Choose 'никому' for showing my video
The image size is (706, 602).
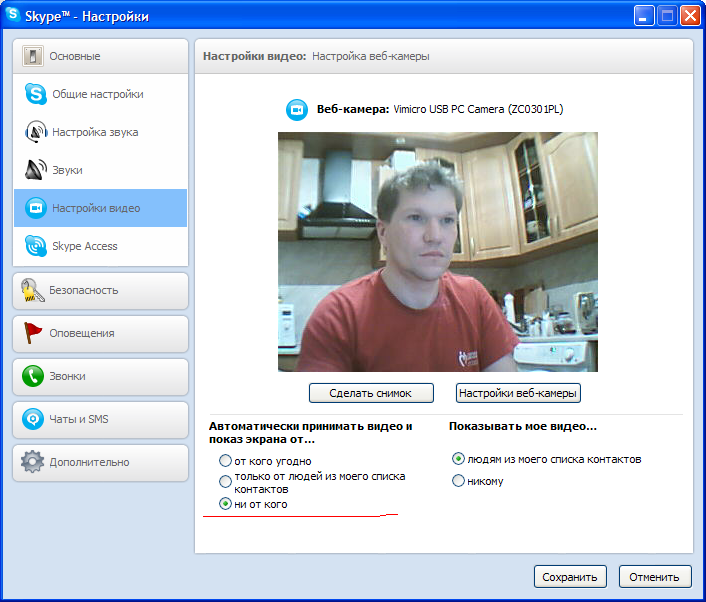coord(459,481)
